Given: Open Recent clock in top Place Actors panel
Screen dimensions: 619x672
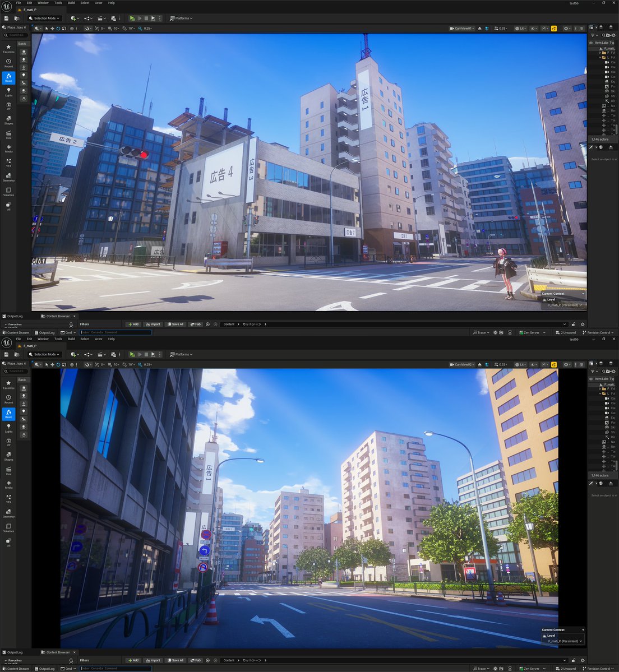Looking at the screenshot, I should (8, 63).
